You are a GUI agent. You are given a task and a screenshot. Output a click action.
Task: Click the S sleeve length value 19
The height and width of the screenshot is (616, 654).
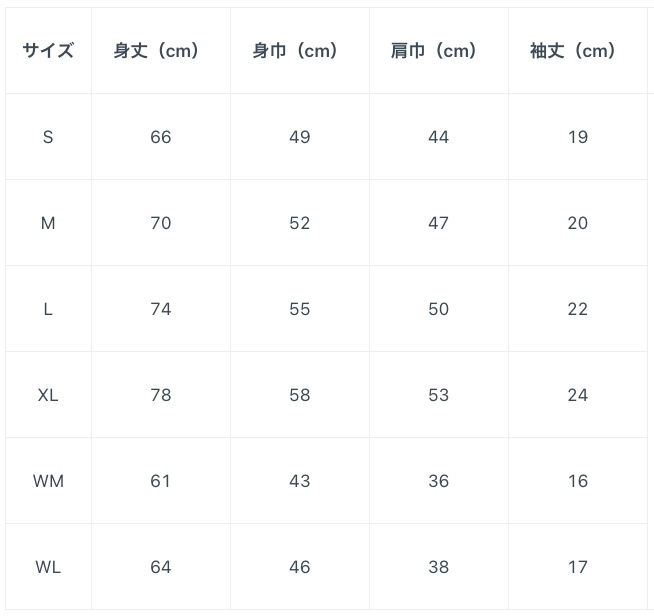[x=578, y=137]
